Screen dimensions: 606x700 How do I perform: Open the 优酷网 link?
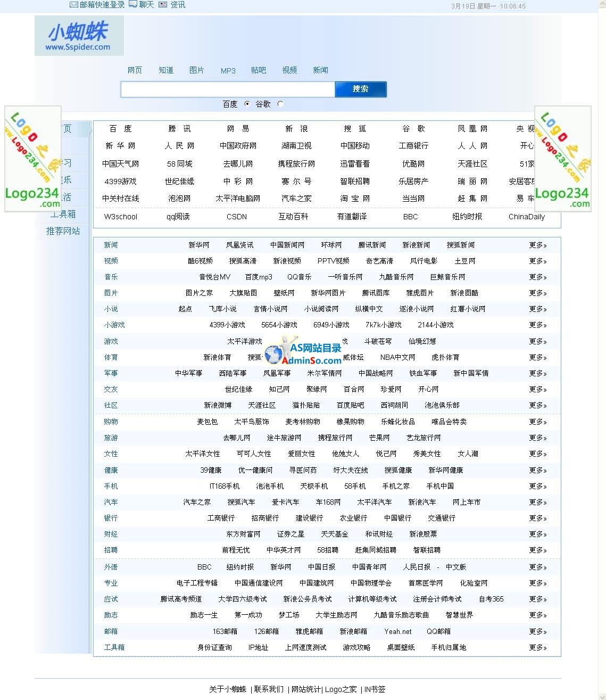click(x=413, y=164)
